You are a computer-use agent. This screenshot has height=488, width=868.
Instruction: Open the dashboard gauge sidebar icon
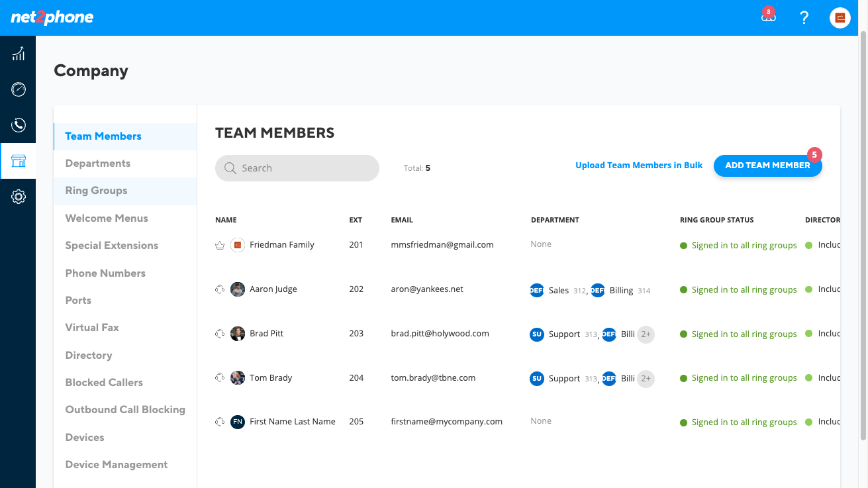click(x=19, y=89)
